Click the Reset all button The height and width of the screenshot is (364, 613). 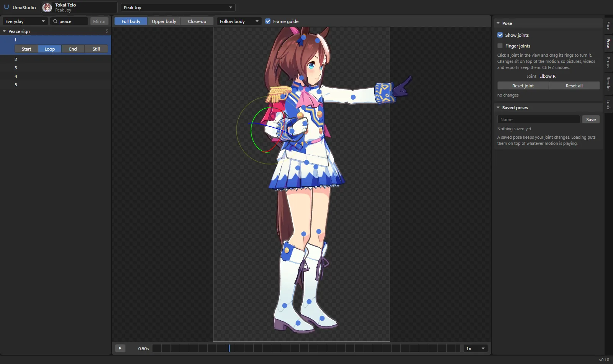pos(574,86)
